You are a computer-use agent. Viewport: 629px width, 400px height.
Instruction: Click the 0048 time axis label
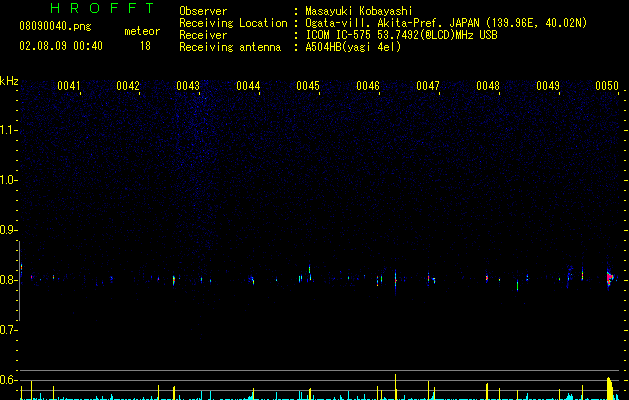488,86
